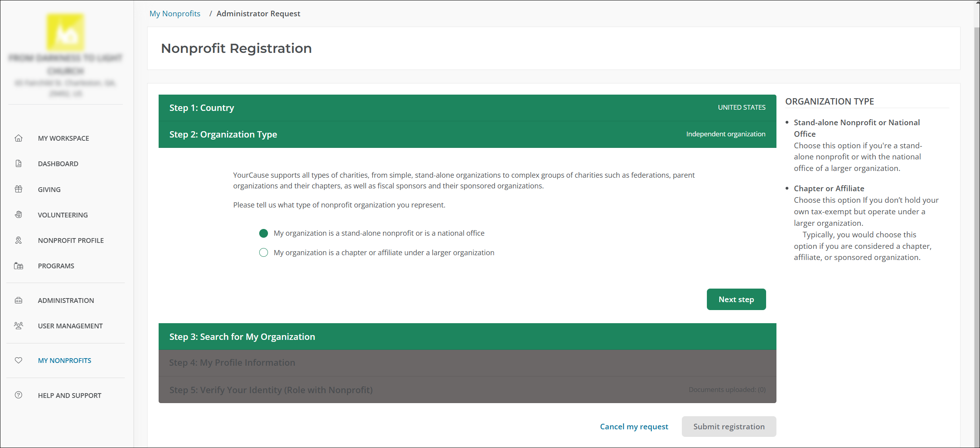Click the User Management people icon
This screenshot has height=448, width=980.
pos(18,326)
